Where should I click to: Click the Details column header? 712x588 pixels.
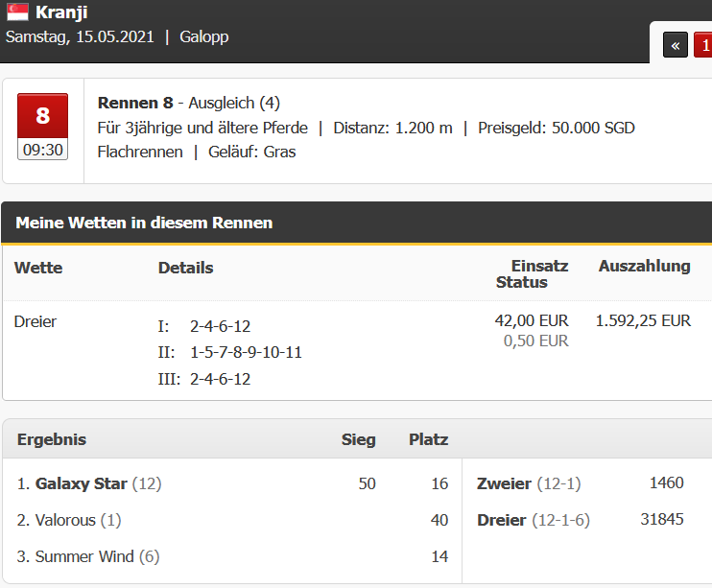186,268
